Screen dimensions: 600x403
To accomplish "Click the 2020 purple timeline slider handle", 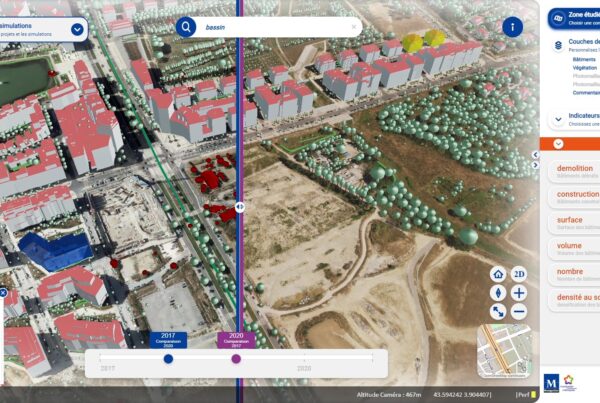I will (236, 359).
